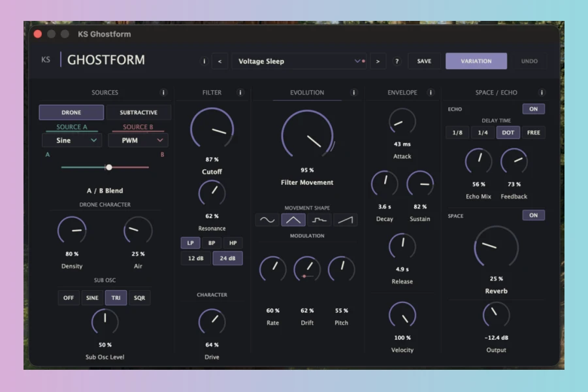Open the Evolution section info icon
The image size is (588, 392).
[353, 93]
